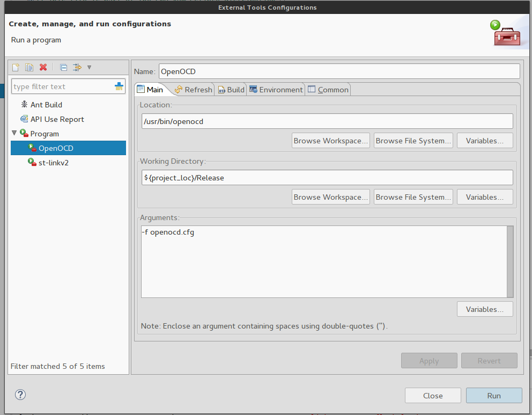532x415 pixels.
Task: Delete the selected launch configuration
Action: pos(43,67)
